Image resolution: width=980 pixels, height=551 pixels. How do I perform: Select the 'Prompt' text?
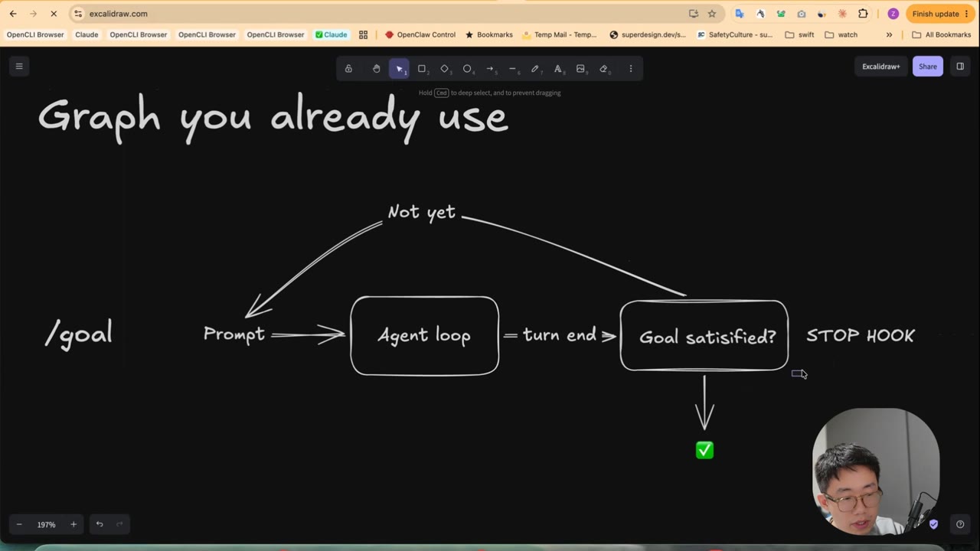click(234, 334)
